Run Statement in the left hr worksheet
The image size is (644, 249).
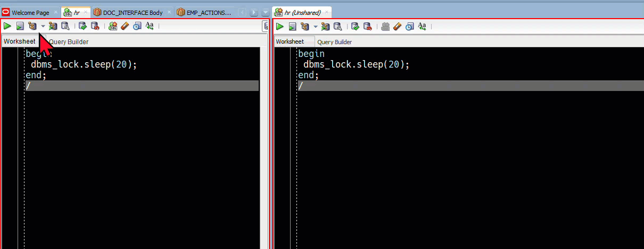tap(7, 26)
